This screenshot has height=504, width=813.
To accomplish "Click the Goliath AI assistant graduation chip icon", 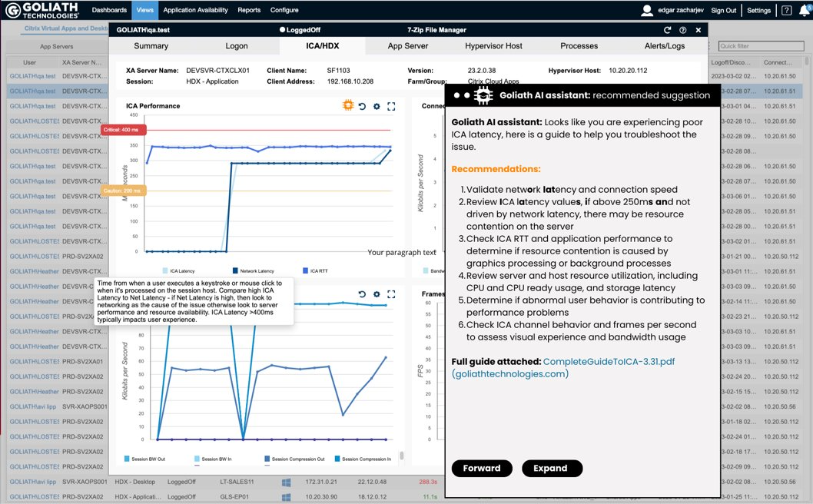I will [483, 95].
